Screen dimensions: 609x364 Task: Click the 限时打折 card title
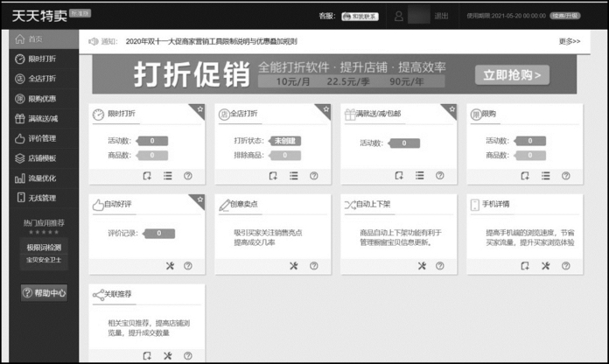click(122, 114)
